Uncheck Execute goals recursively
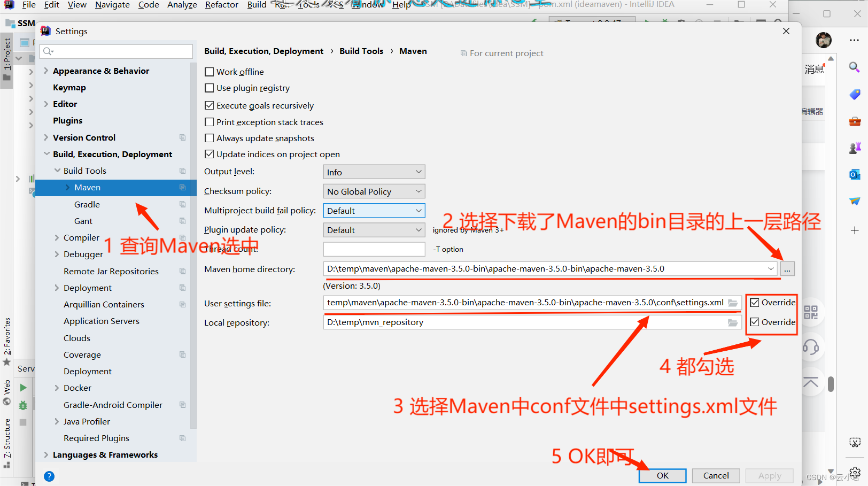The height and width of the screenshot is (486, 868). (210, 105)
